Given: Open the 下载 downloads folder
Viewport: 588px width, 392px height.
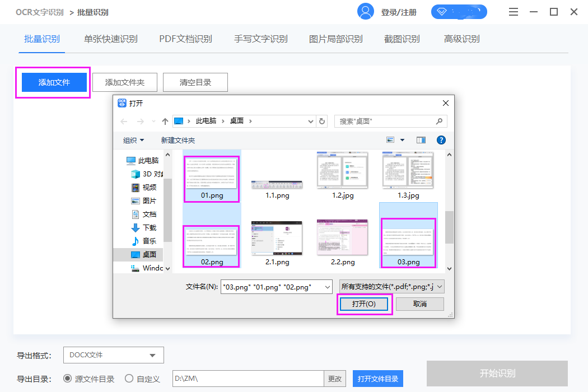Looking at the screenshot, I should click(x=143, y=228).
